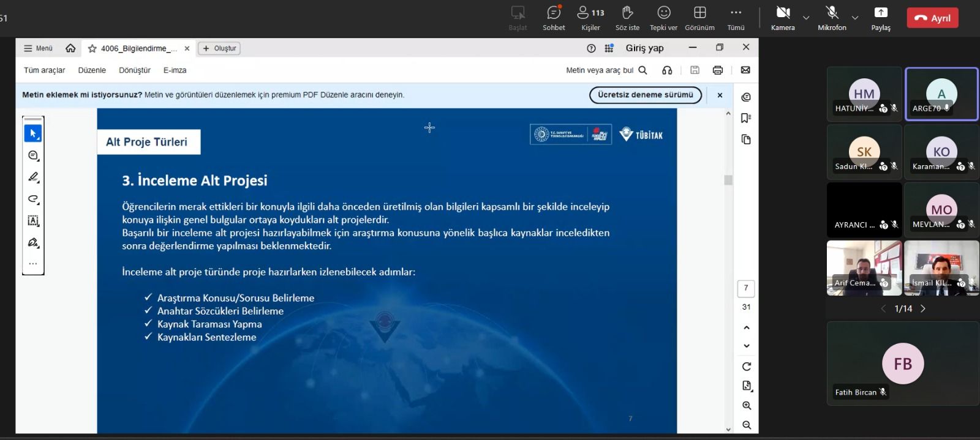Open the E-imza tab
The width and height of the screenshot is (980, 440).
tap(175, 70)
